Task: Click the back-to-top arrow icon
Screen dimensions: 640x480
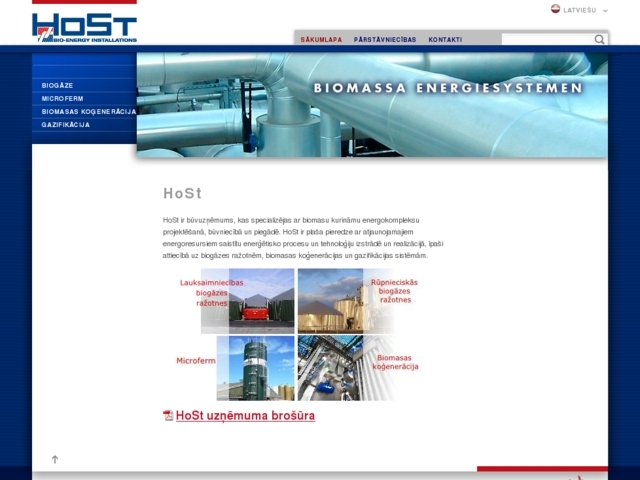Action: pyautogui.click(x=55, y=459)
